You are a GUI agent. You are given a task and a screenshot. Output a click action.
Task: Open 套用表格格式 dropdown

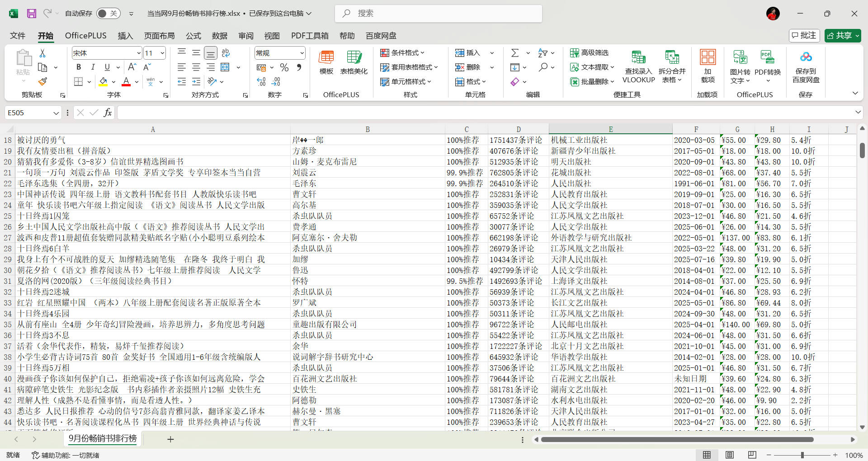pos(409,67)
